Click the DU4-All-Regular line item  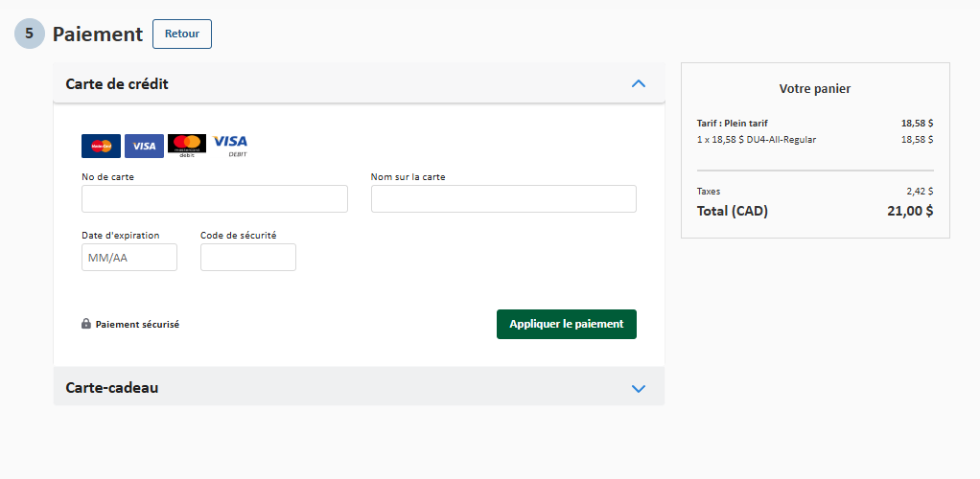point(757,139)
